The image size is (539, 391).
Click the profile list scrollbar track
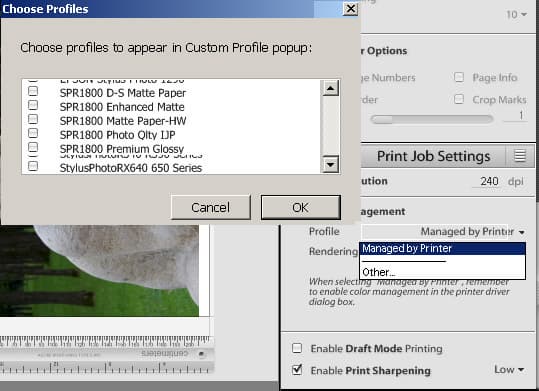click(x=330, y=126)
